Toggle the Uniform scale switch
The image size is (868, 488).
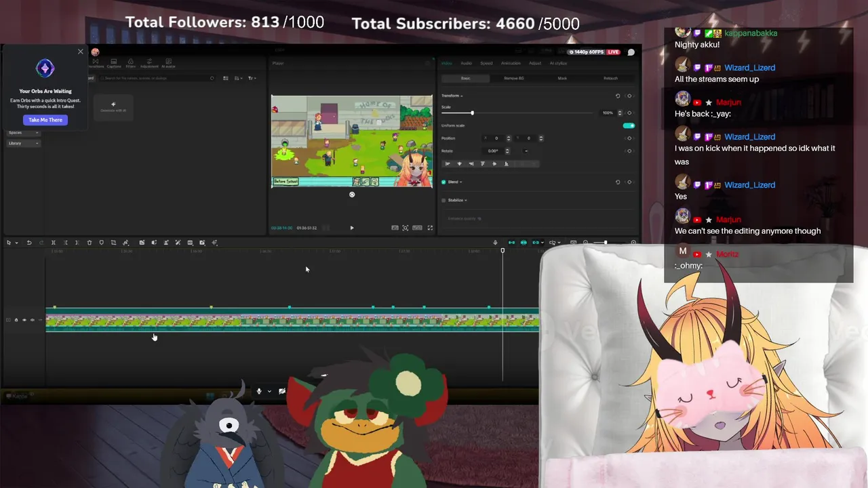coord(629,125)
